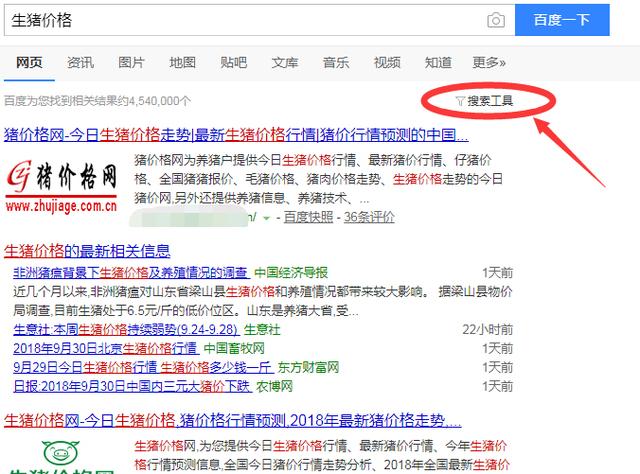Switch to the 音乐 tab
Image resolution: width=640 pixels, height=474 pixels.
pyautogui.click(x=336, y=62)
